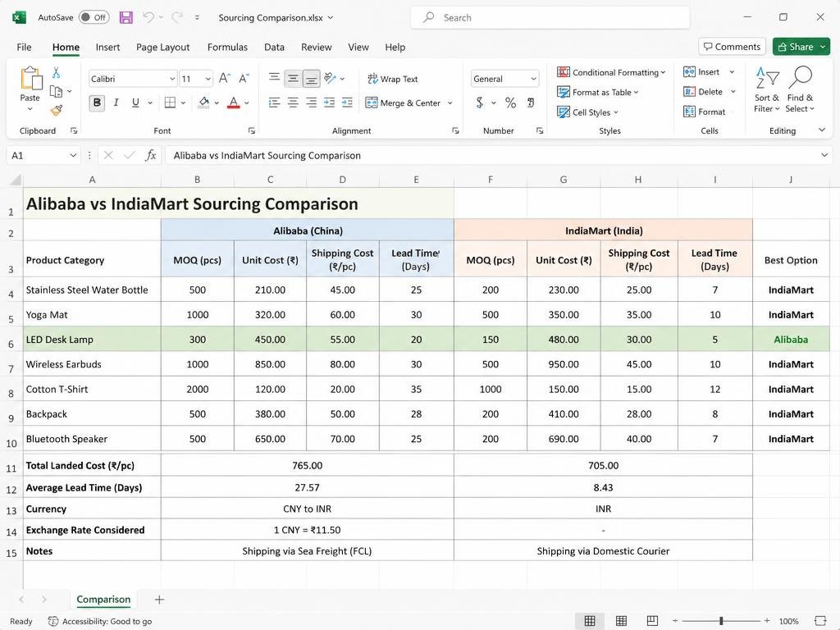Screen dimensions: 840x630
Task: Decrease font size with smaller A icon
Action: 244,78
